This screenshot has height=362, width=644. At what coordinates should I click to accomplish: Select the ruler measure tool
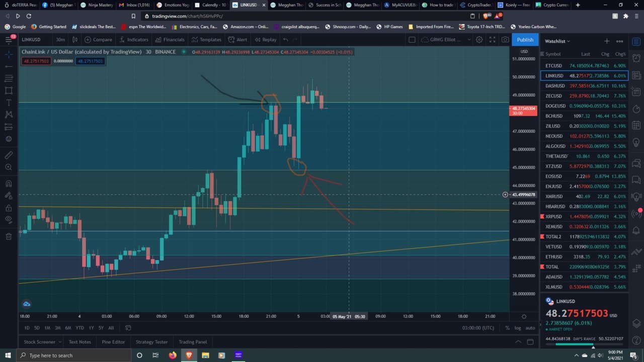pos(9,155)
